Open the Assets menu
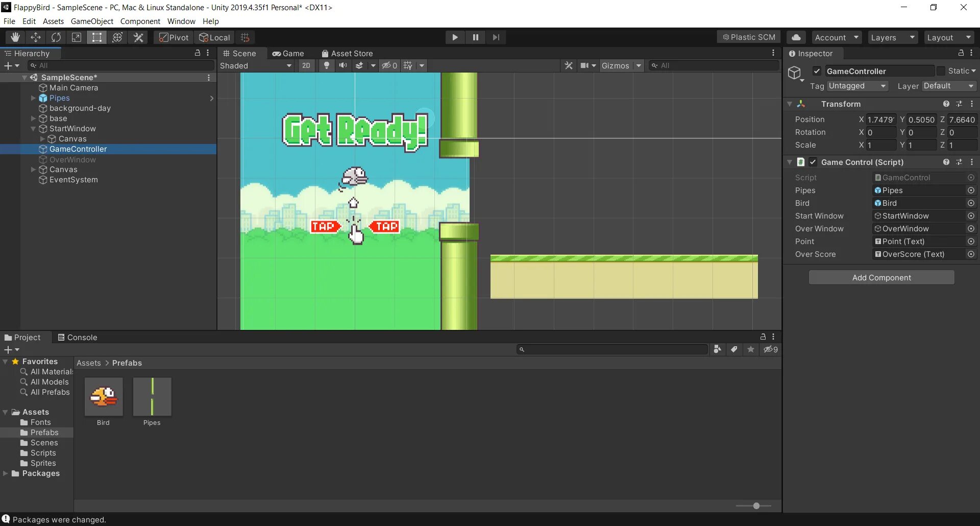The height and width of the screenshot is (526, 980). click(53, 21)
